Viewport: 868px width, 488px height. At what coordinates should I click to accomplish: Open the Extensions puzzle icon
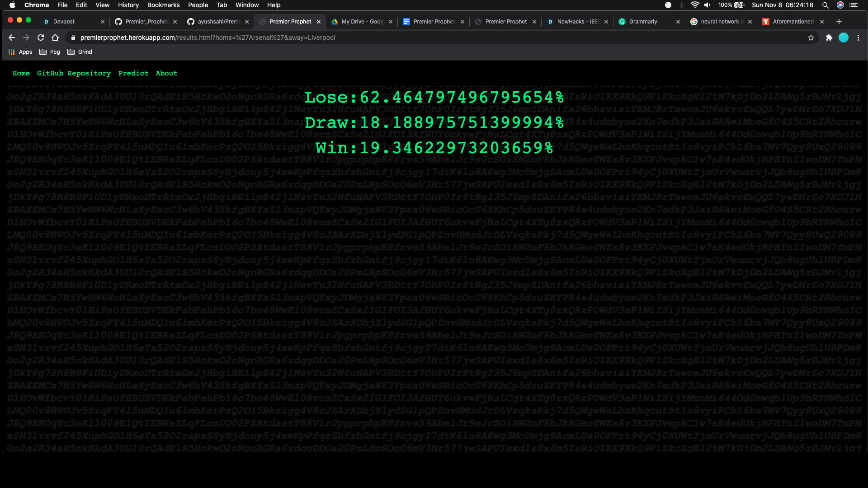[x=829, y=38]
